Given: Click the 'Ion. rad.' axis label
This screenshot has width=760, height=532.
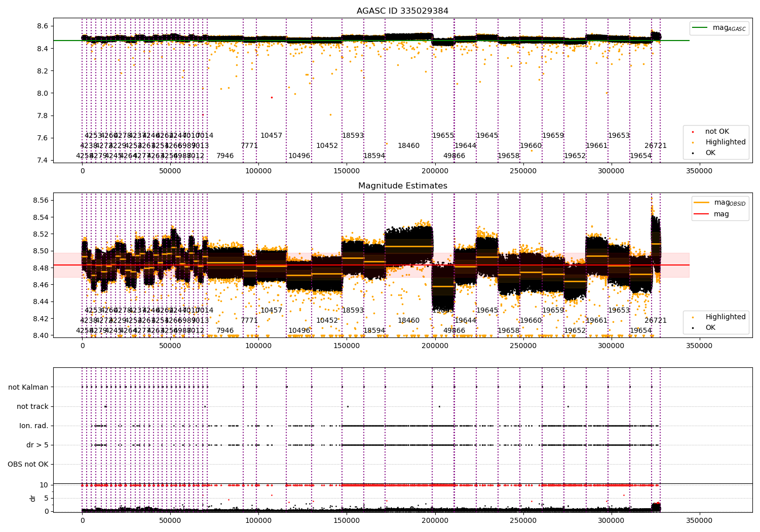Looking at the screenshot, I should pos(34,426).
